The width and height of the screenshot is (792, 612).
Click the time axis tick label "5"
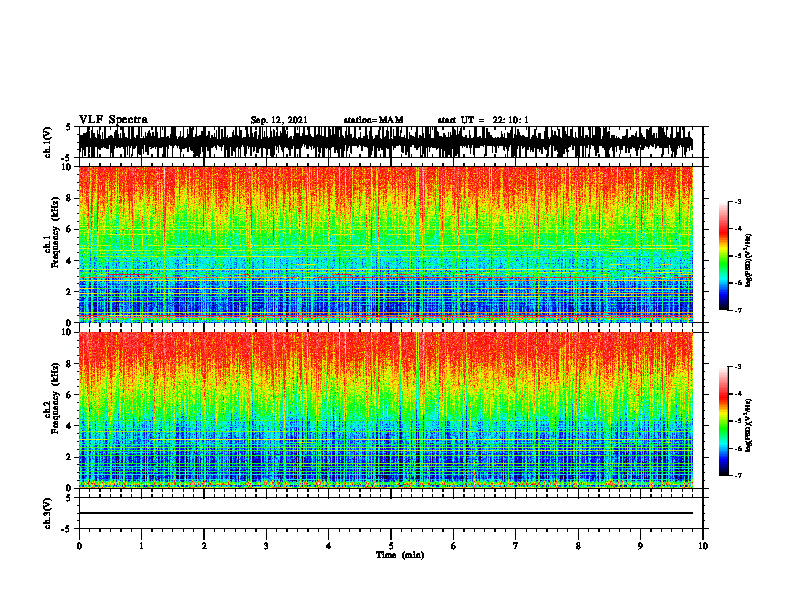(x=391, y=546)
